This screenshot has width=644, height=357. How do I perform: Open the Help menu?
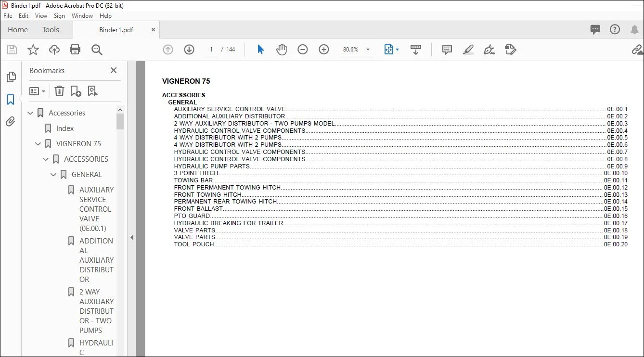[x=105, y=16]
